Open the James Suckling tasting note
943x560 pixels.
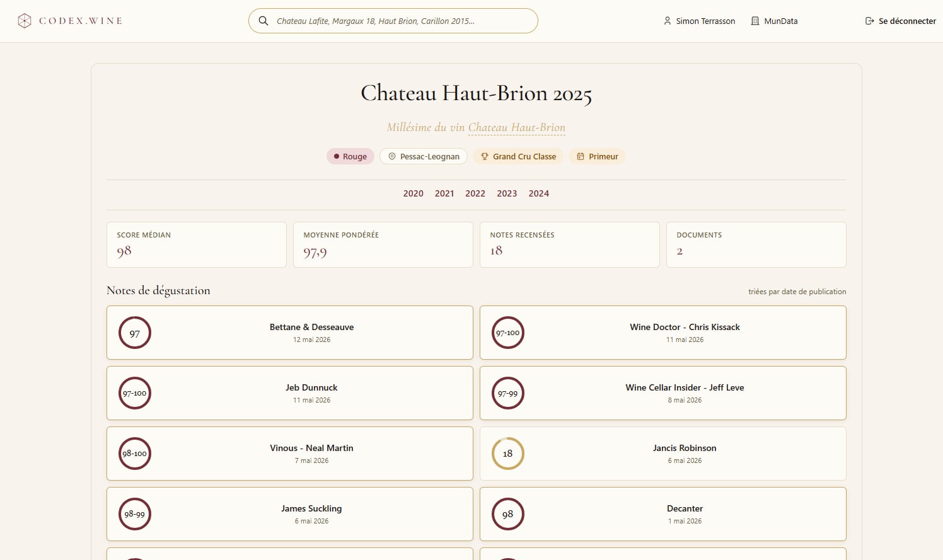[290, 514]
